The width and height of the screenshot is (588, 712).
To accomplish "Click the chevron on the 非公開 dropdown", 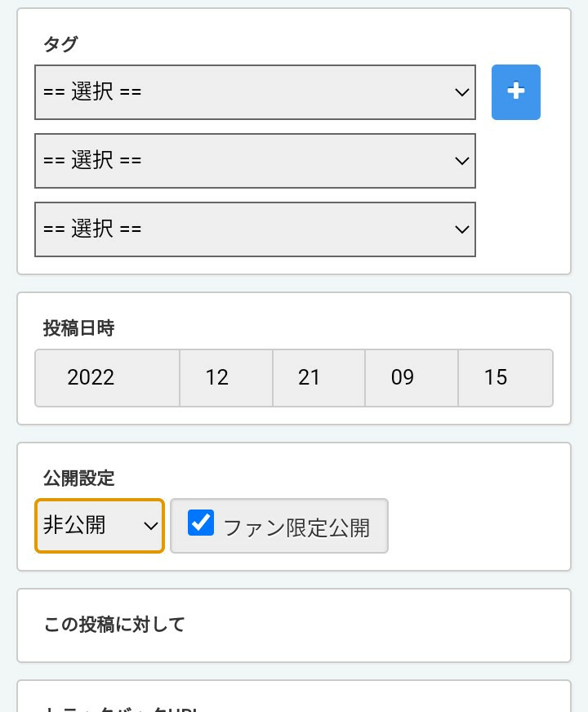I will click(150, 526).
